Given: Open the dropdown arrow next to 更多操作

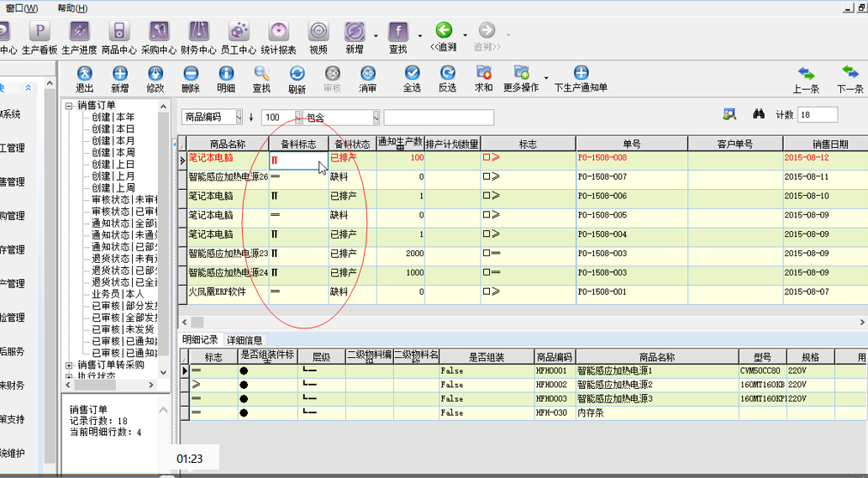Looking at the screenshot, I should 546,78.
